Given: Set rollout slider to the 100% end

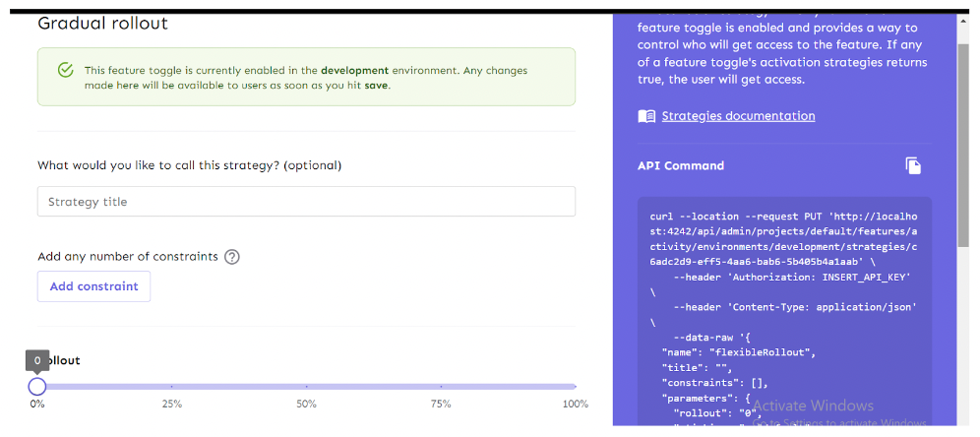Looking at the screenshot, I should (575, 386).
